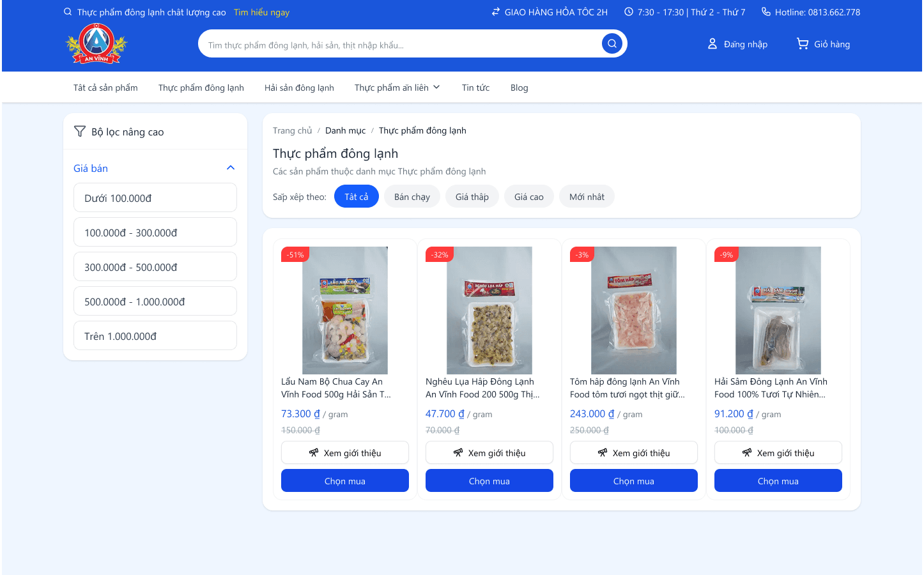Click the -3% discount badge

tap(582, 254)
